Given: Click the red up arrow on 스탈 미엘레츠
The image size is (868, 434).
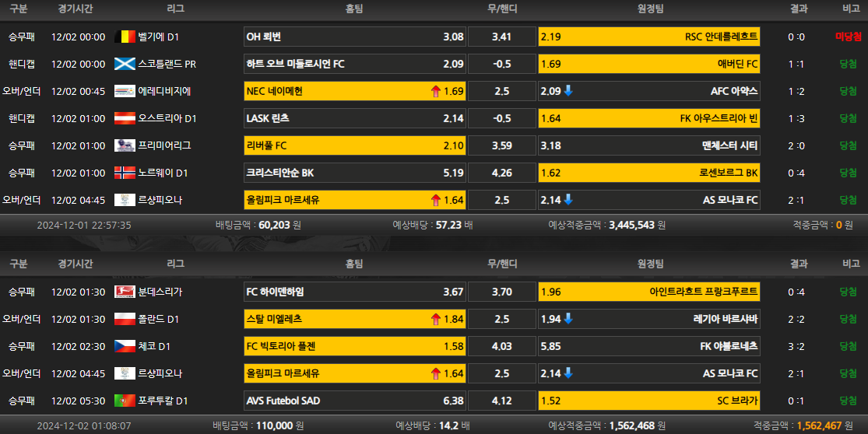Looking at the screenshot, I should pyautogui.click(x=436, y=319).
